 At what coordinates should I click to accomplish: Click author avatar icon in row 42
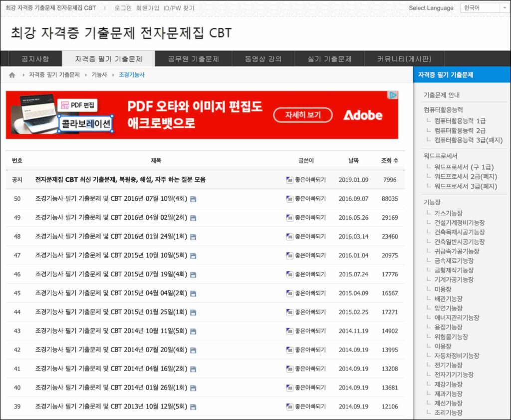(289, 350)
